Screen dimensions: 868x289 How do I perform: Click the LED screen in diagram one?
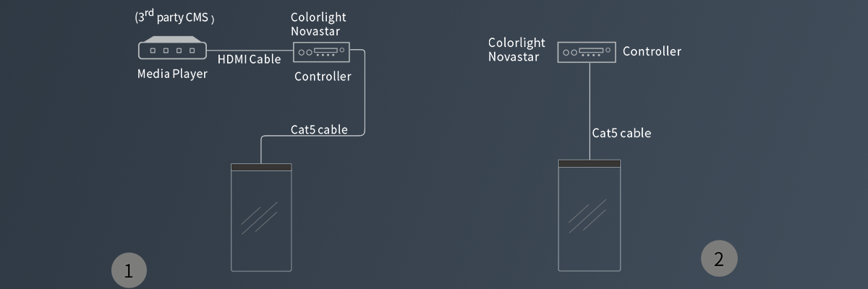click(x=261, y=217)
